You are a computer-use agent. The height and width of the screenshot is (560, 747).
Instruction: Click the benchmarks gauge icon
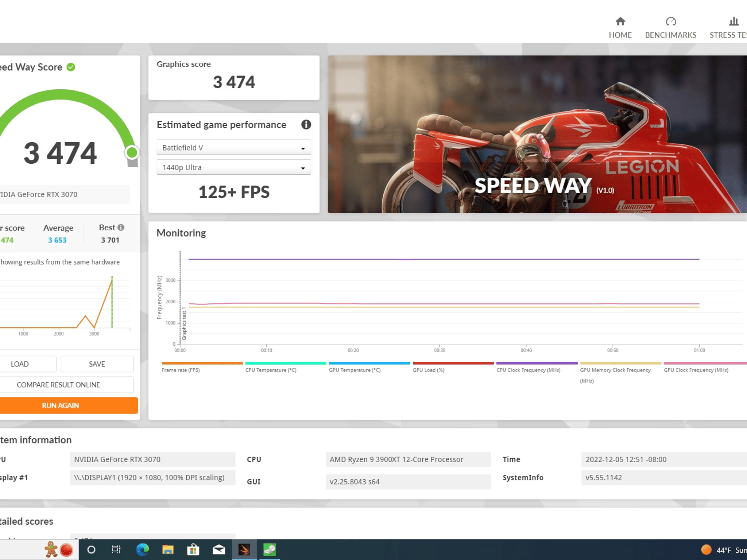pyautogui.click(x=671, y=22)
